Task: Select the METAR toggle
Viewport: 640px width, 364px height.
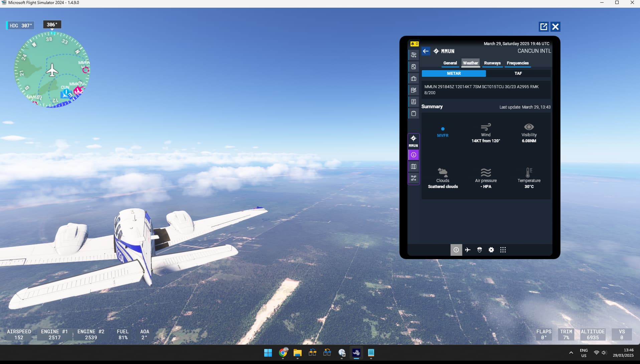Action: click(x=454, y=73)
